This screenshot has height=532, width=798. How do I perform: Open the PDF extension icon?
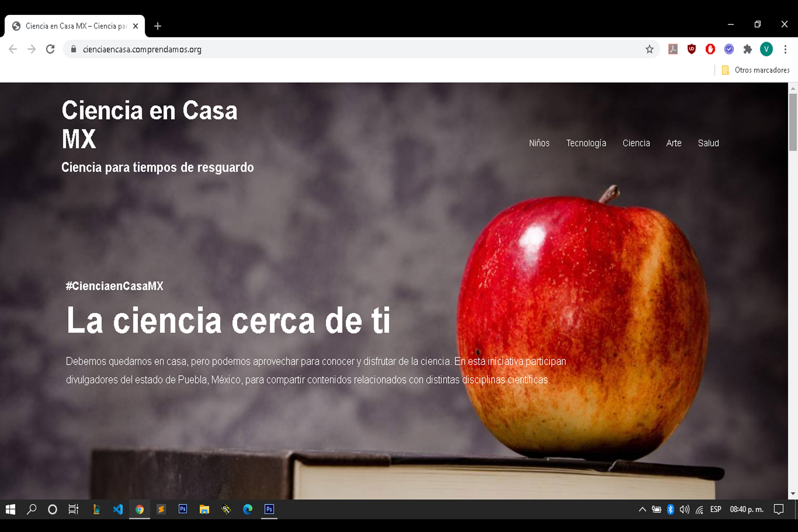[x=673, y=49]
